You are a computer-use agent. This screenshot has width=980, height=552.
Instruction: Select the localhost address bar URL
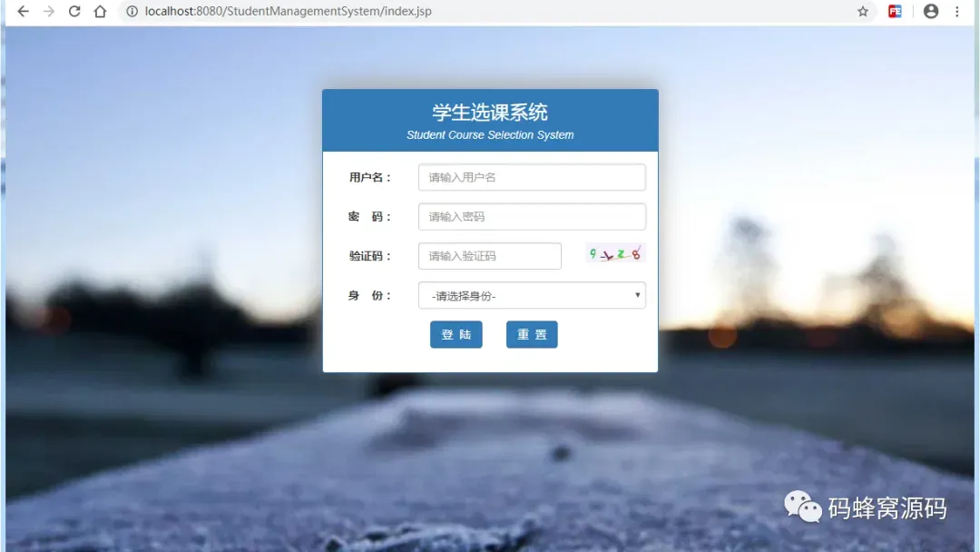pos(289,11)
